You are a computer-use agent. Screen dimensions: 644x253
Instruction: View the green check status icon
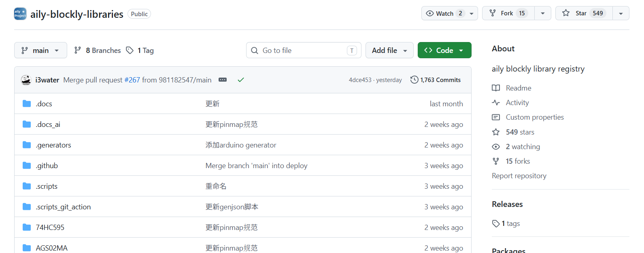[241, 80]
